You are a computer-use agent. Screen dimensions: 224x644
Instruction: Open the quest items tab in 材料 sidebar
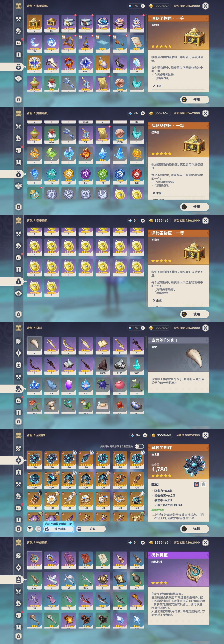point(19,413)
